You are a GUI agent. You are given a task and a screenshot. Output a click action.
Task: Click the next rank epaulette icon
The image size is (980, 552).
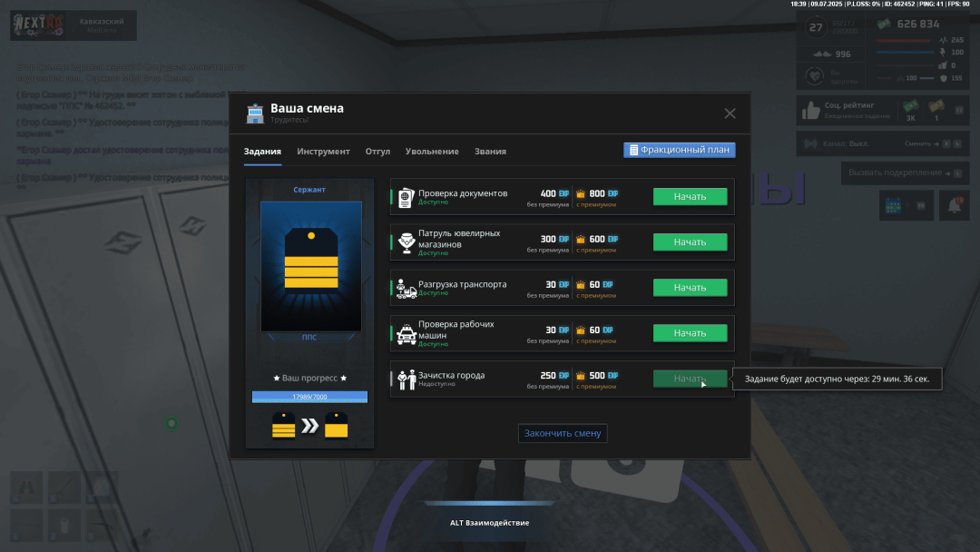(x=337, y=426)
